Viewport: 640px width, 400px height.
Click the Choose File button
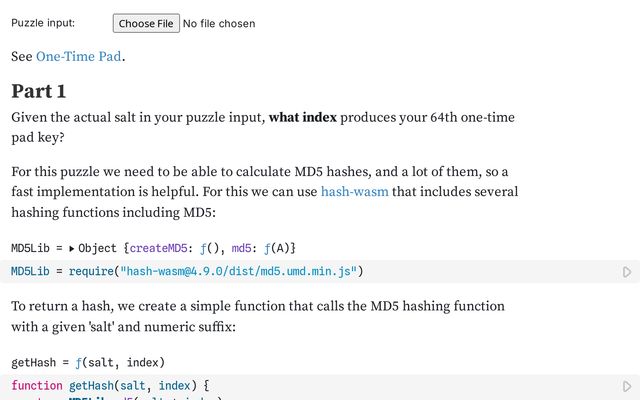pos(145,23)
